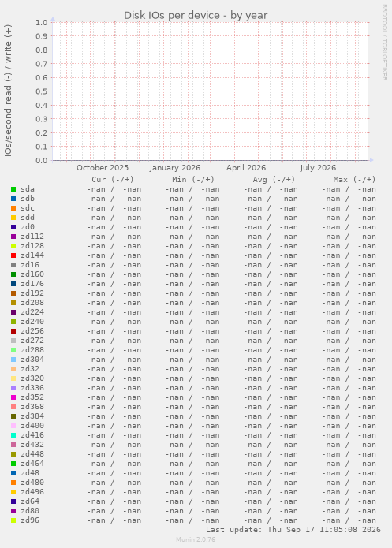This screenshot has height=548, width=392.
Task: Click the 'Max (-/+)' column header
Action: [x=354, y=180]
